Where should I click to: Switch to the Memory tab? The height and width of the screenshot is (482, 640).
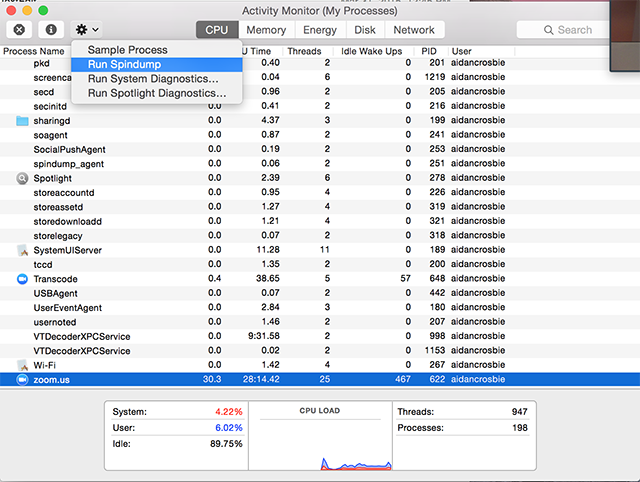pos(266,30)
